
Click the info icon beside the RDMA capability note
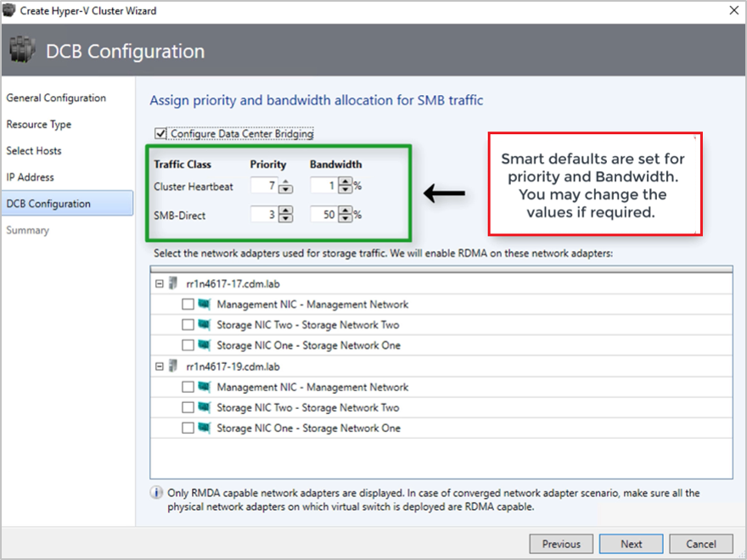(155, 491)
